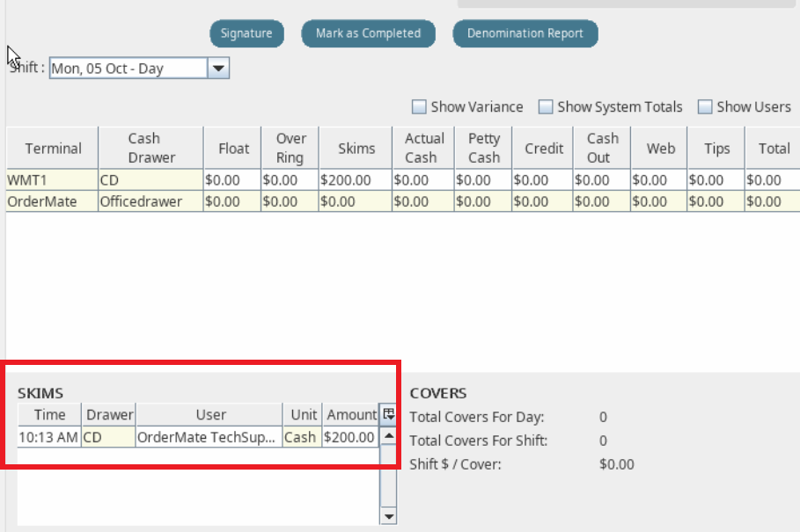Select the CD drawer cell in Skims
Viewport: 800px width, 532px height.
pyautogui.click(x=108, y=437)
